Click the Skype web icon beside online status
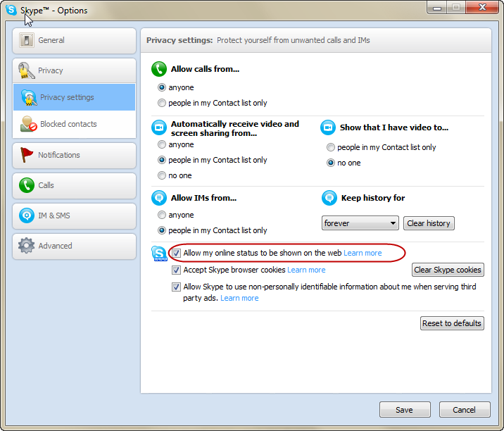504x431 pixels. 159,254
